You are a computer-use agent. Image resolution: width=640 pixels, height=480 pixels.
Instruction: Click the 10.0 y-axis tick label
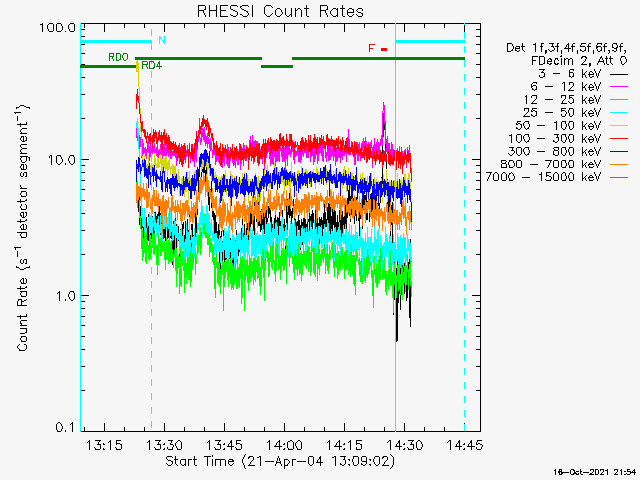[62, 160]
